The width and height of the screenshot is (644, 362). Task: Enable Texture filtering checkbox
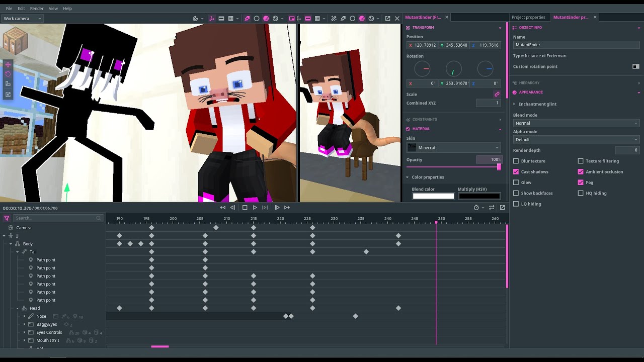pos(581,161)
